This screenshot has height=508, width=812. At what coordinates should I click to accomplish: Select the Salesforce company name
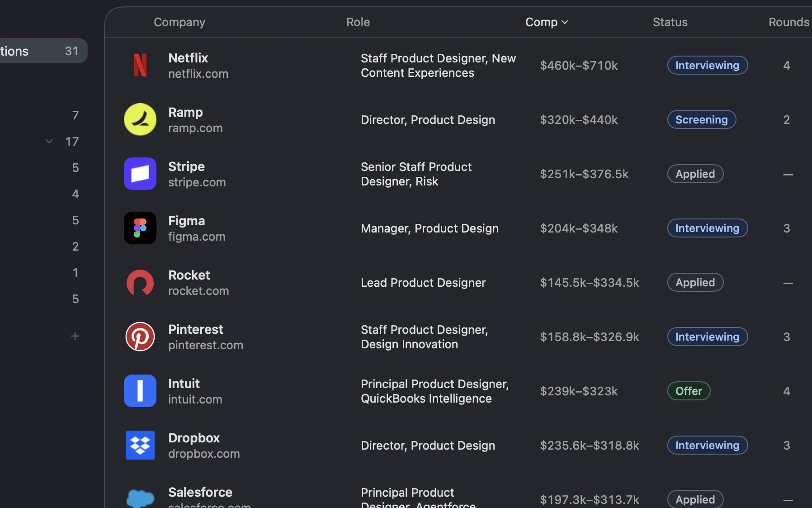tap(200, 492)
